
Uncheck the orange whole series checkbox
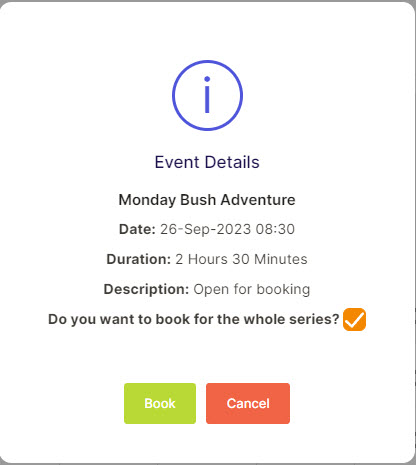click(x=354, y=319)
